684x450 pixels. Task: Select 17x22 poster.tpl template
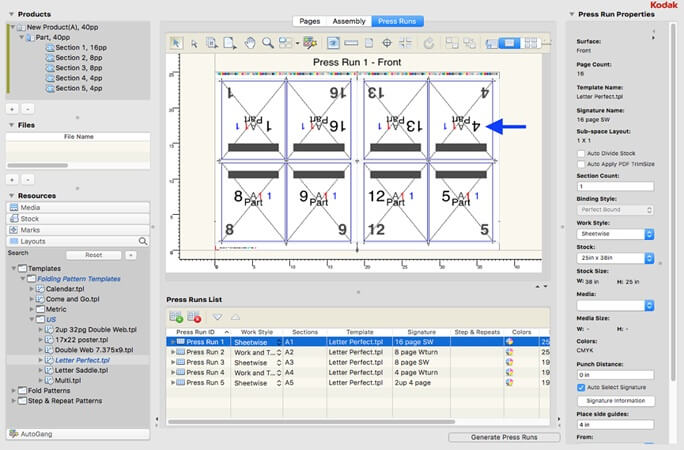[x=81, y=340]
